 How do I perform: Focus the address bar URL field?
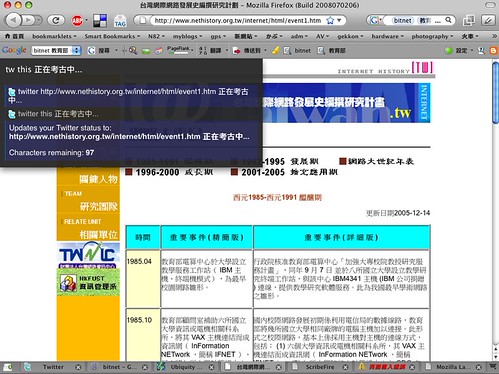(237, 21)
